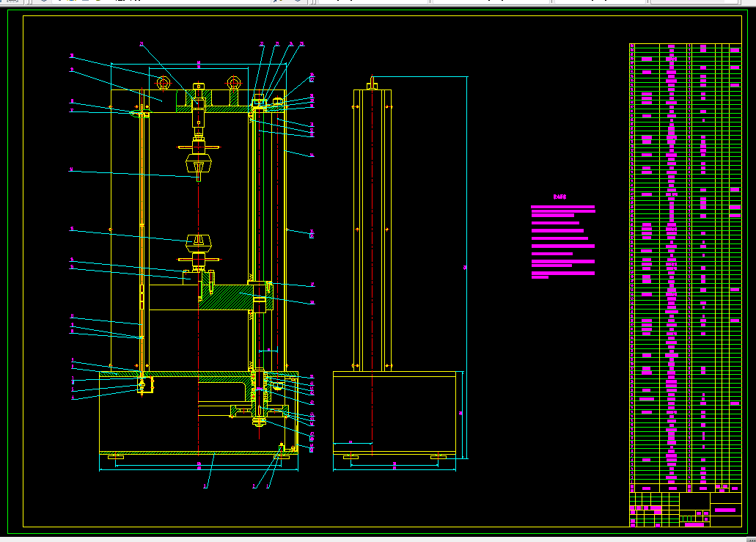The height and width of the screenshot is (542, 756).
Task: Select the left lifting eye bolt symbol
Action: [163, 83]
